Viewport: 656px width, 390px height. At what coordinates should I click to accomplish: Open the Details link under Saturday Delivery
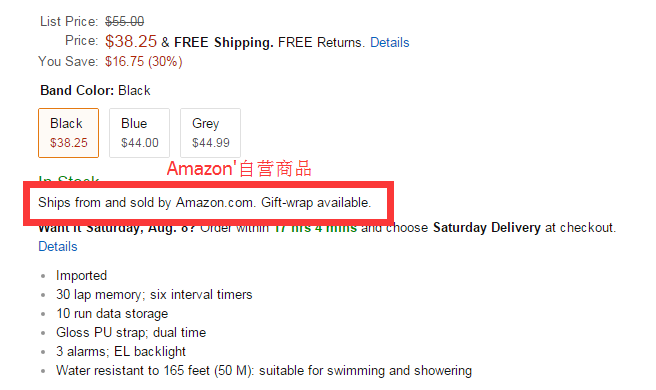click(x=58, y=246)
